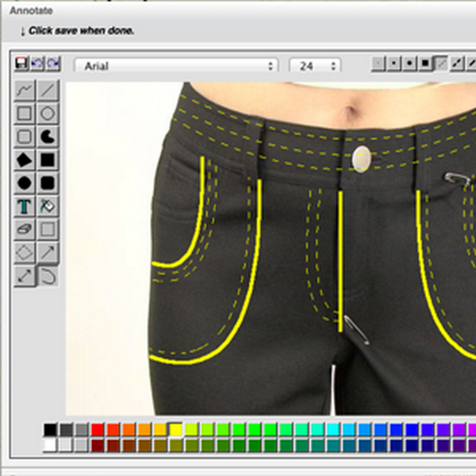Select the filled pie wedge tool
Viewport: 476px width, 476px height.
48,136
